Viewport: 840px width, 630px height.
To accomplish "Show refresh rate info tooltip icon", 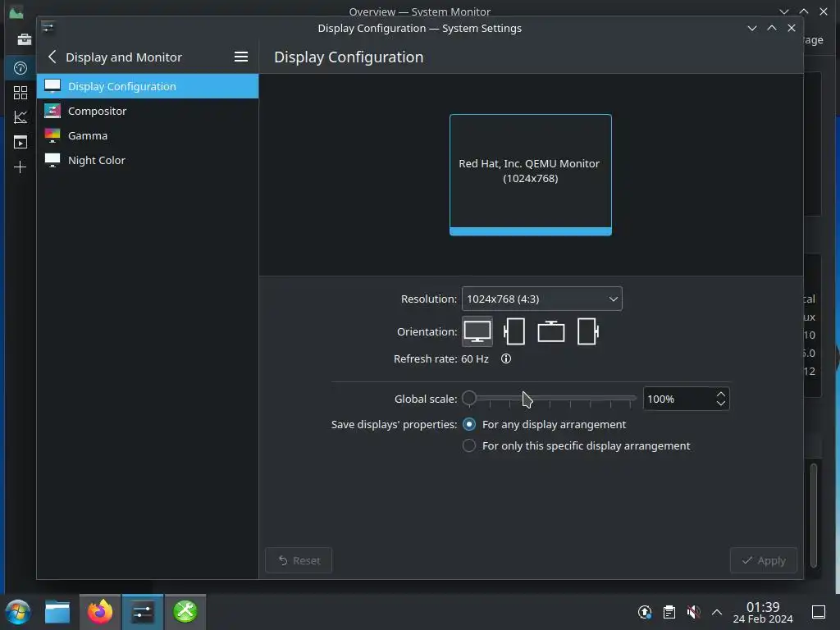I will [505, 359].
